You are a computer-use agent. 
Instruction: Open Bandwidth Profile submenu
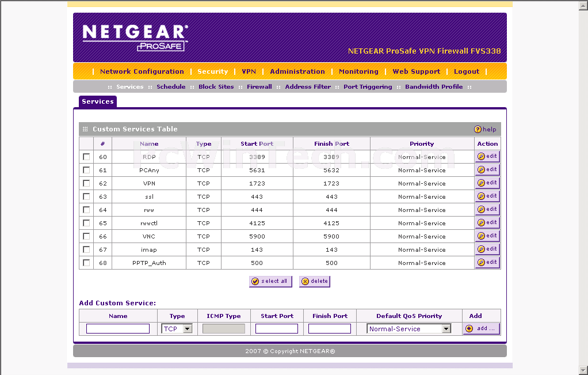[434, 87]
